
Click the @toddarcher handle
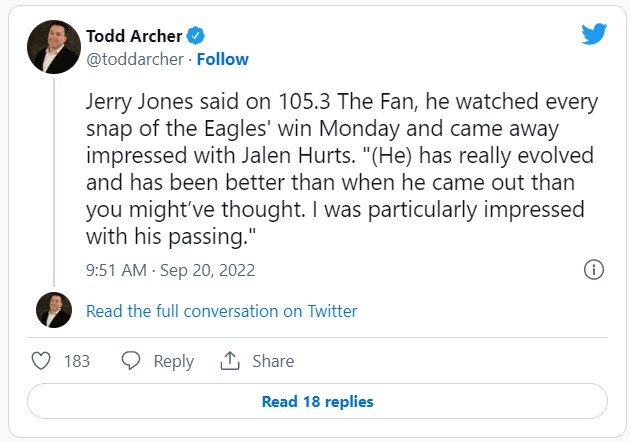tap(135, 59)
